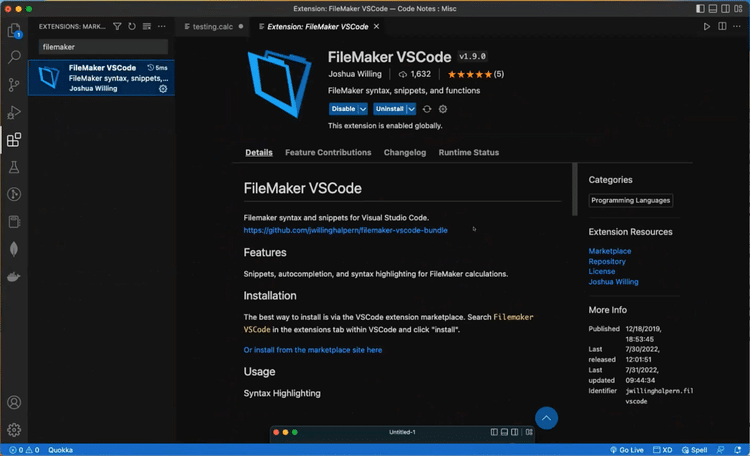Open the Explorer view in activity bar

pos(14,31)
